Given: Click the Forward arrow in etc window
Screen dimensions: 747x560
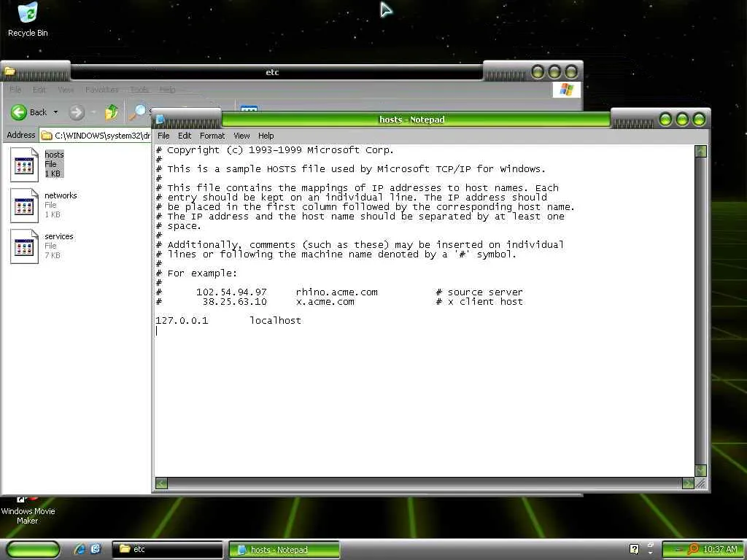Looking at the screenshot, I should 76,112.
